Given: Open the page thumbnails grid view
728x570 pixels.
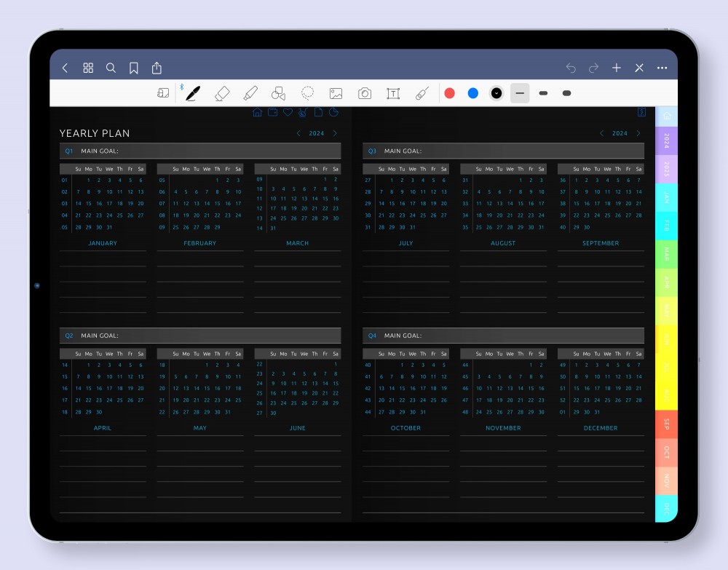Looking at the screenshot, I should (x=88, y=68).
